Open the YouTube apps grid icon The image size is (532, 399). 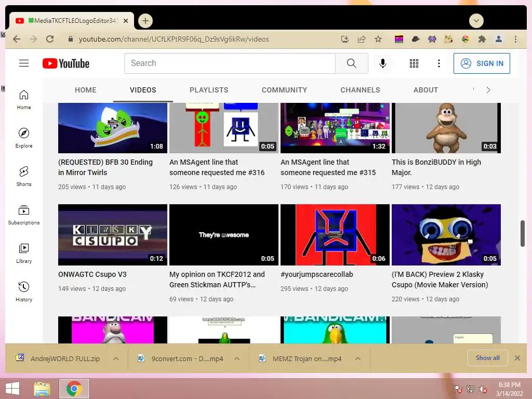coord(414,63)
